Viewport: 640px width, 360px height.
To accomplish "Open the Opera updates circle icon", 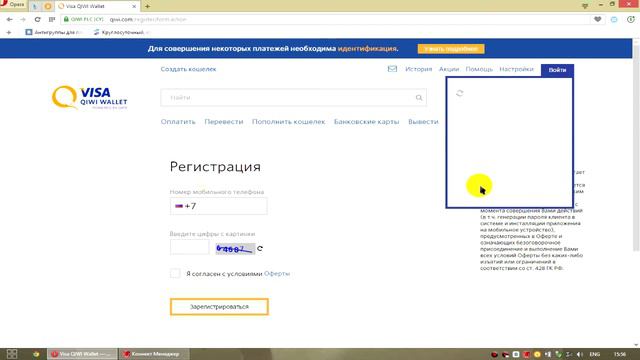I will [x=631, y=19].
